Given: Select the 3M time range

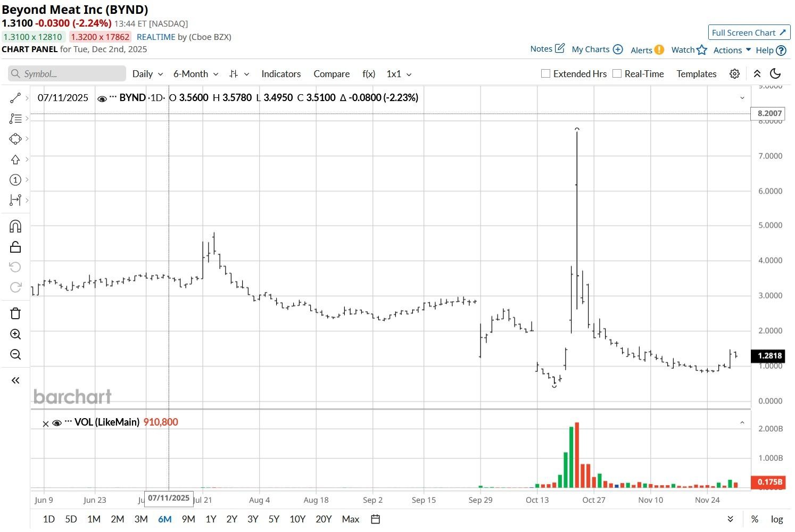Looking at the screenshot, I should tap(141, 519).
